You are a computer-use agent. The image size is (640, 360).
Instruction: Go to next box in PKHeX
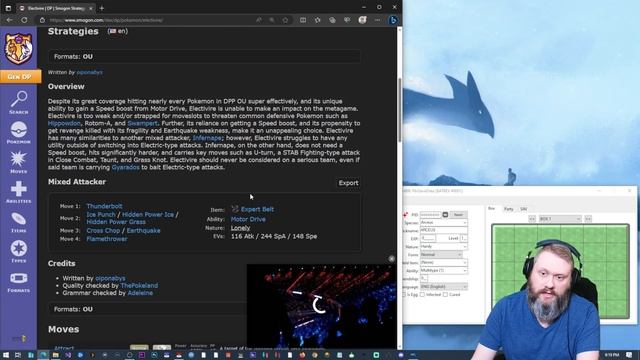point(588,219)
